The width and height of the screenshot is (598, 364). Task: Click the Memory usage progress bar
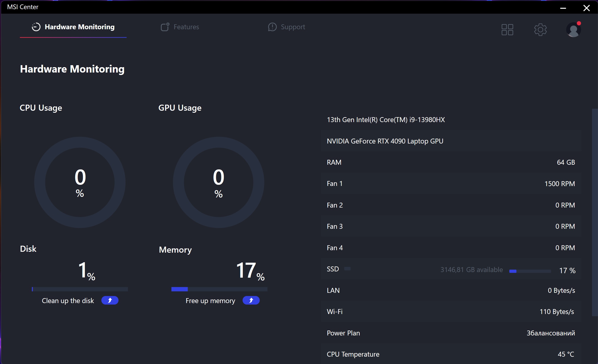(219, 289)
